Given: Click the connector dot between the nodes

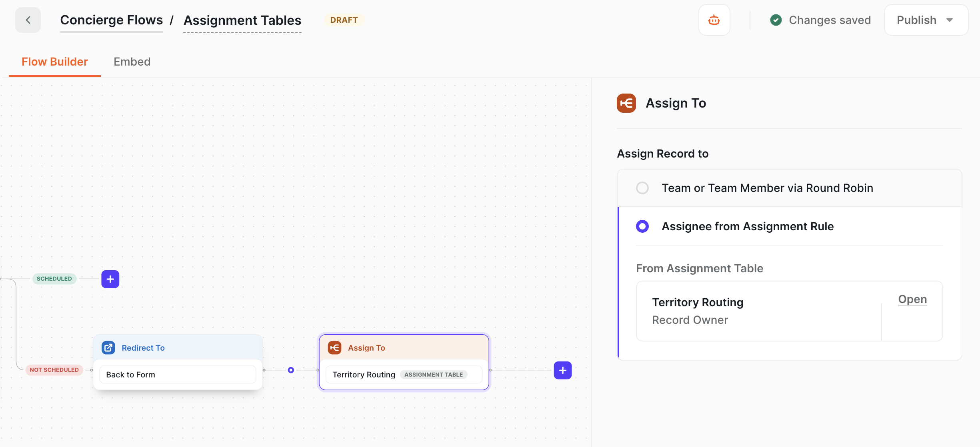Looking at the screenshot, I should (x=291, y=370).
